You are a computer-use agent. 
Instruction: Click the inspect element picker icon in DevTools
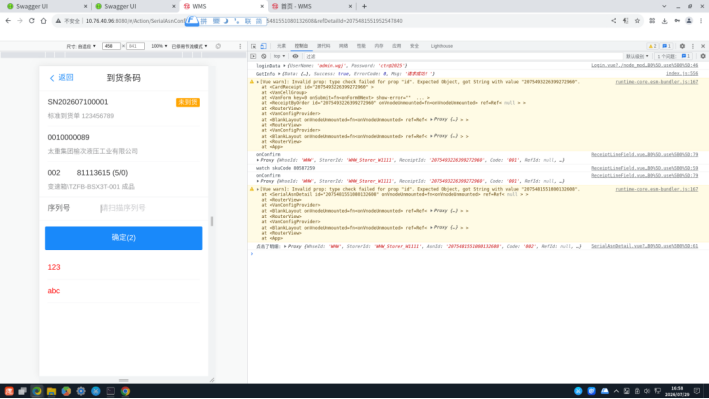(254, 46)
